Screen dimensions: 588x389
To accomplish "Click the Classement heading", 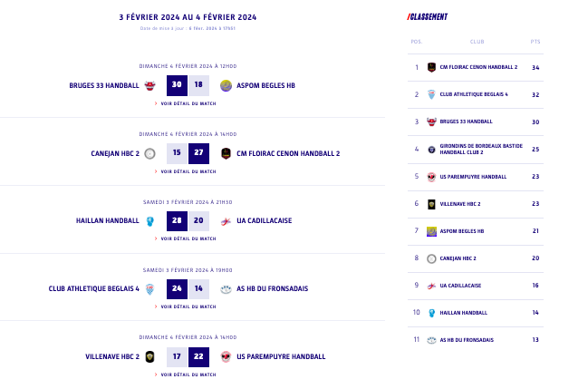I will pyautogui.click(x=428, y=16).
